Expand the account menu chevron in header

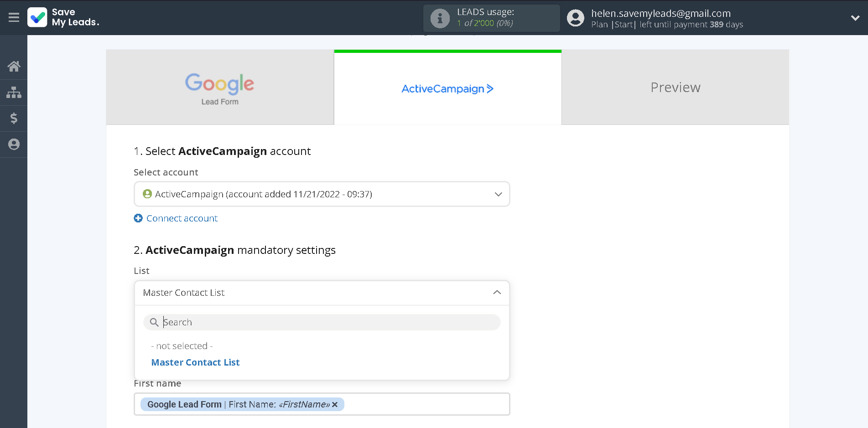pyautogui.click(x=855, y=18)
